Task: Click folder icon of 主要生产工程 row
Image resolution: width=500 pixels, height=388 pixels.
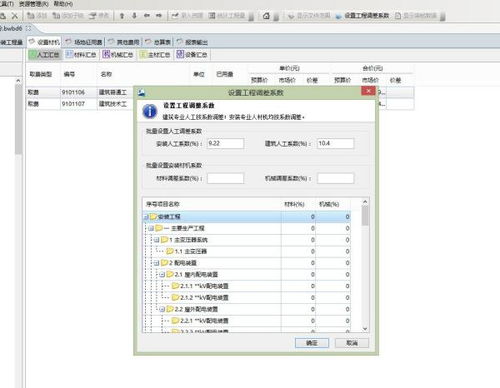Action: point(159,228)
